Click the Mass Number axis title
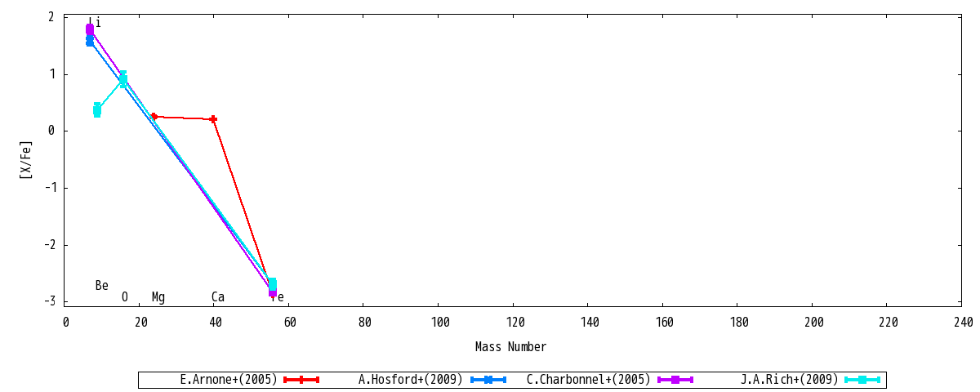This screenshot has height=392, width=980. (510, 347)
